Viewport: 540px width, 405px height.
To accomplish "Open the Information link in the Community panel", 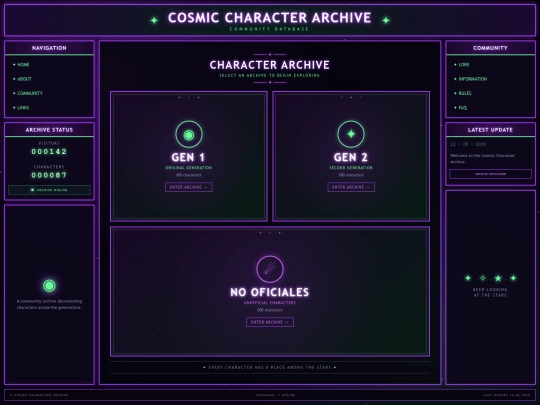I will [473, 79].
